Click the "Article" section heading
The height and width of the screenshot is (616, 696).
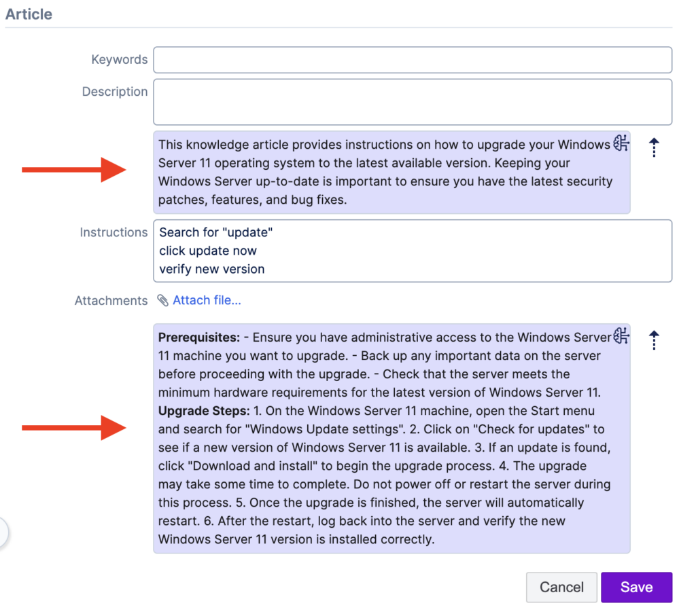[x=29, y=14]
